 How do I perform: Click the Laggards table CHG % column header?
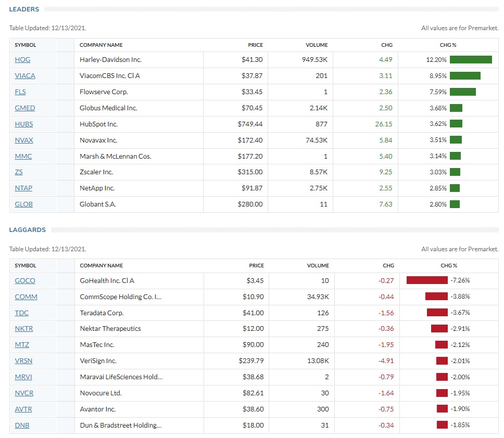pyautogui.click(x=448, y=266)
